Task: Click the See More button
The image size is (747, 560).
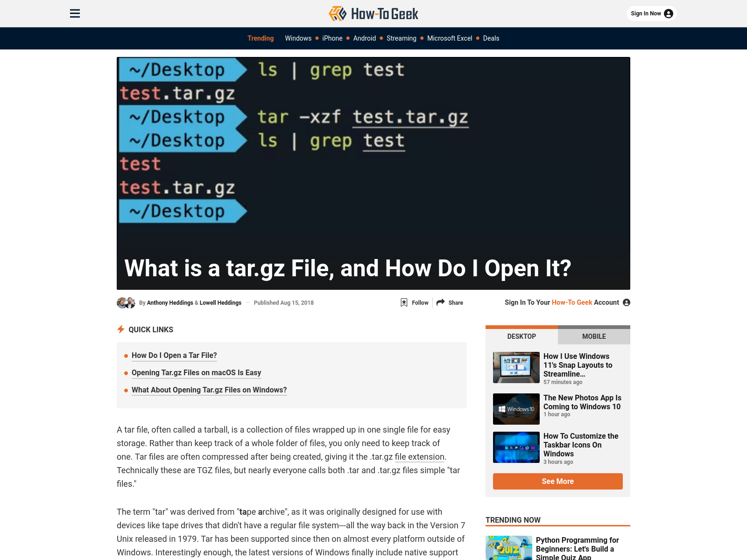Action: point(558,481)
